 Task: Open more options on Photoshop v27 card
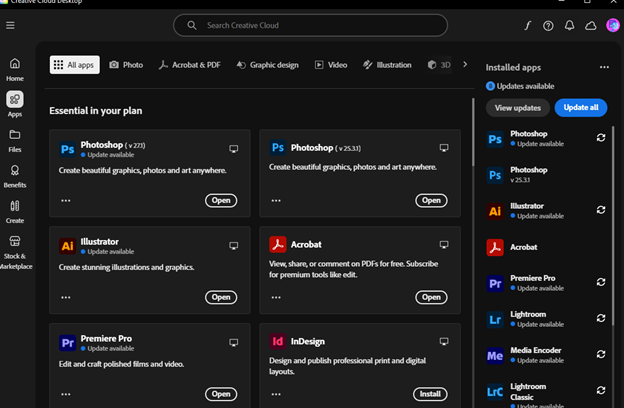click(66, 200)
